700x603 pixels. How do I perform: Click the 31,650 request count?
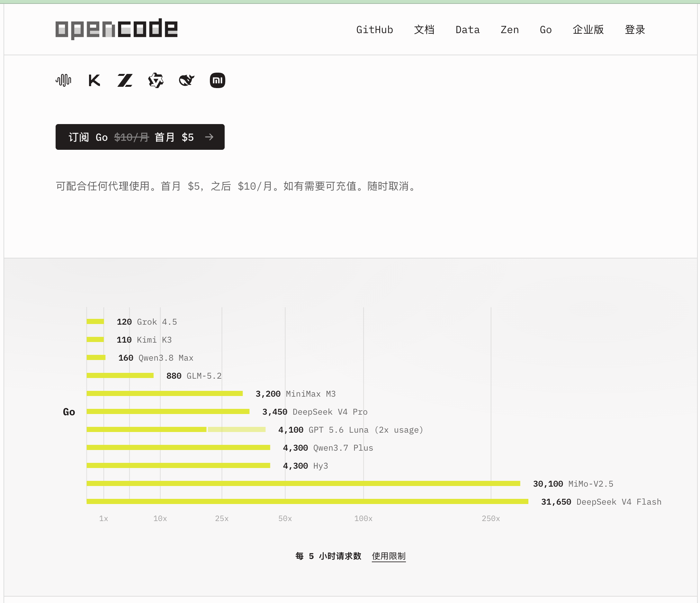[x=556, y=502]
